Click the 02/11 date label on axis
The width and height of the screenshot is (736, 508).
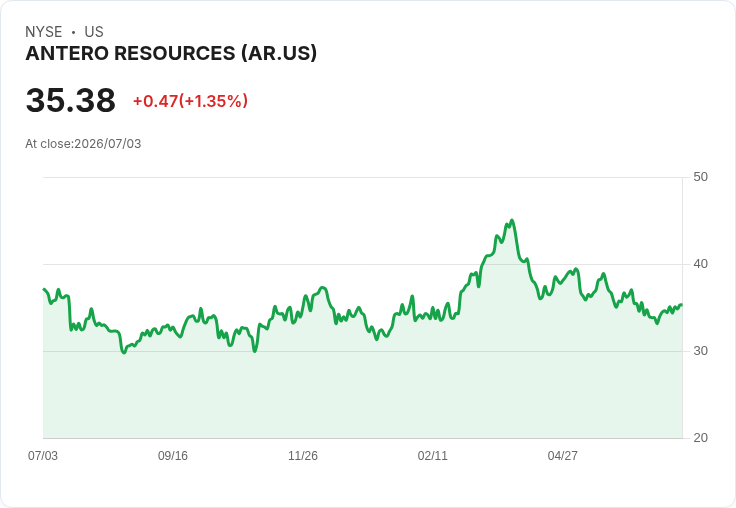click(x=432, y=455)
